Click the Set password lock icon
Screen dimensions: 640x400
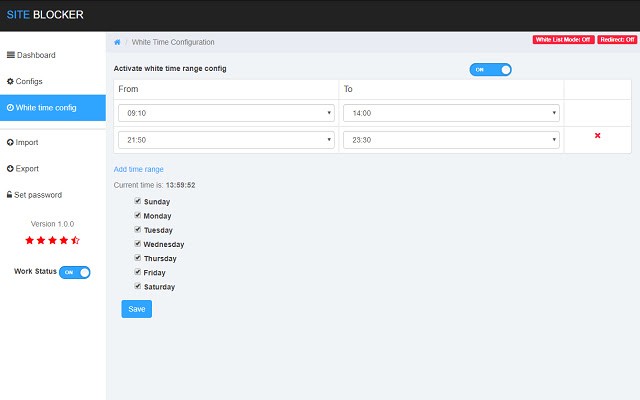pos(10,195)
